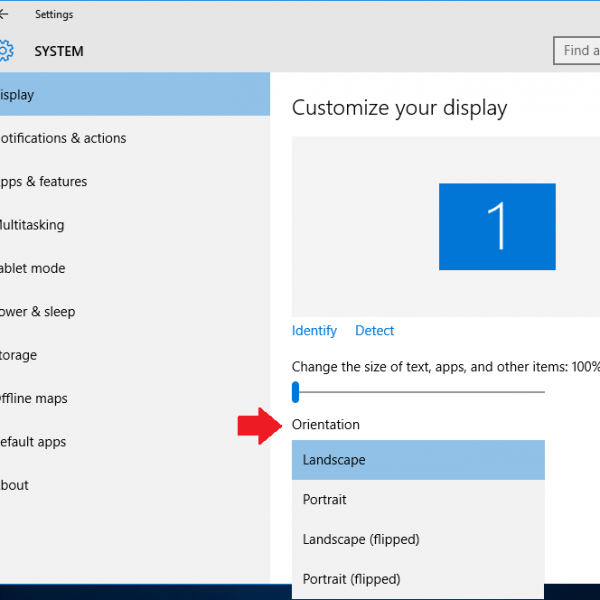Click the text size slider handle
This screenshot has height=600, width=600.
(x=296, y=392)
